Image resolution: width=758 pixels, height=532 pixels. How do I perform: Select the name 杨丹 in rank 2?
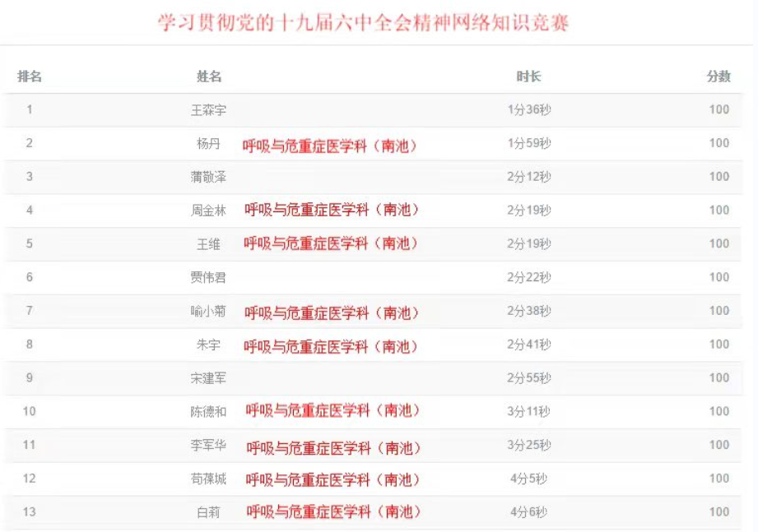point(208,143)
